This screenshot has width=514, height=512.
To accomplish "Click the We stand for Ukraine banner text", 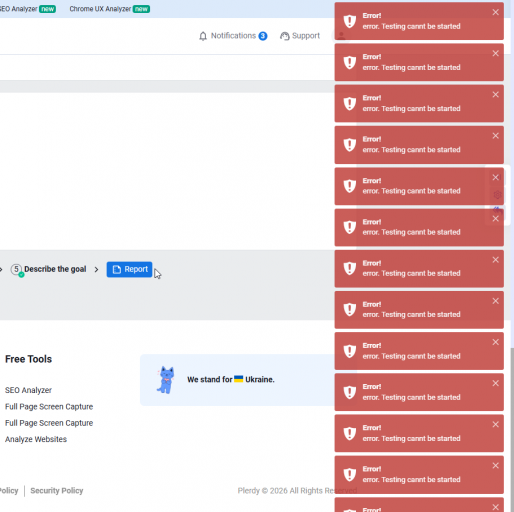I will tap(231, 380).
